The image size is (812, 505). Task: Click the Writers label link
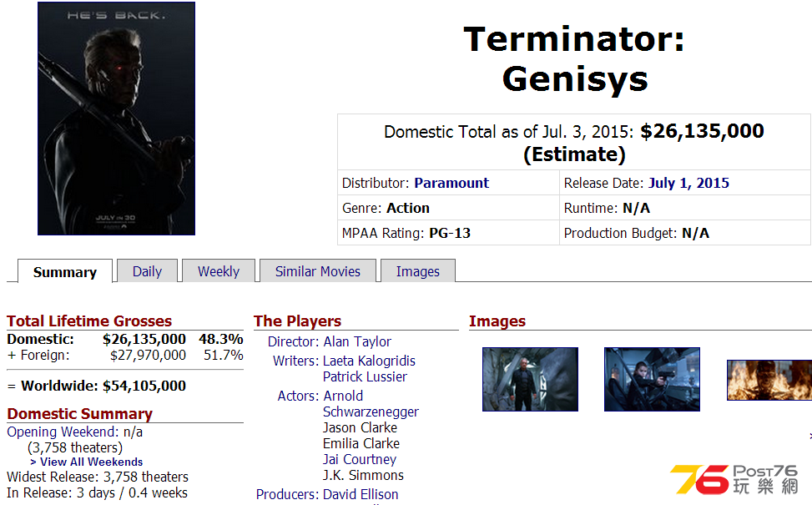pyautogui.click(x=295, y=361)
